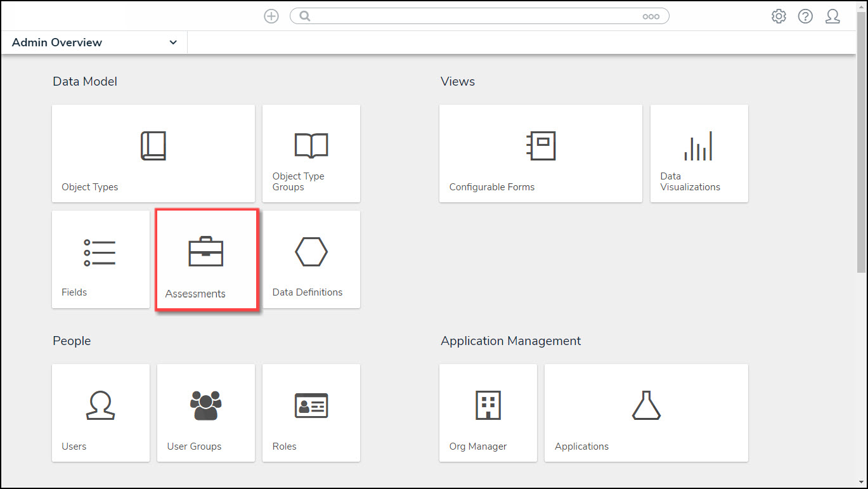
Task: Open the Org Manager building tile
Action: 488,412
